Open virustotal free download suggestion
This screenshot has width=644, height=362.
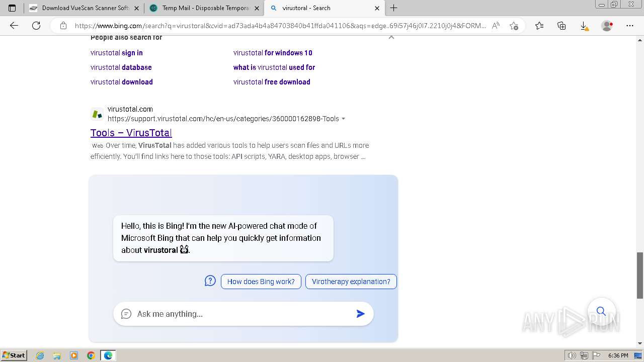pos(272,82)
